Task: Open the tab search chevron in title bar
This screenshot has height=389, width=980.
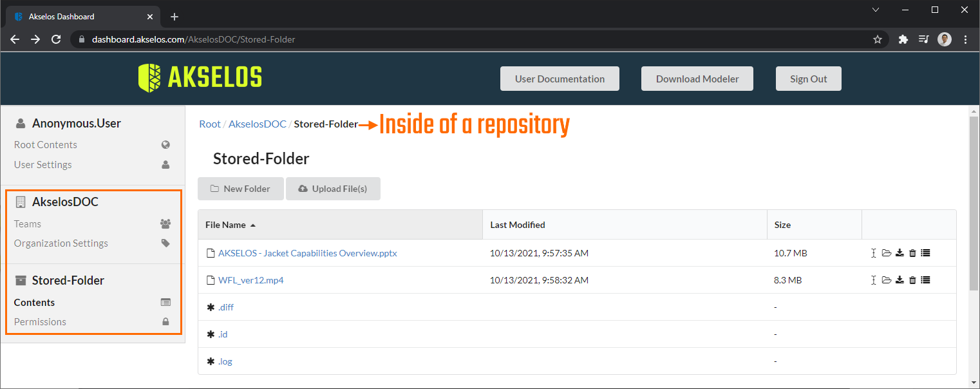Action: (x=876, y=10)
